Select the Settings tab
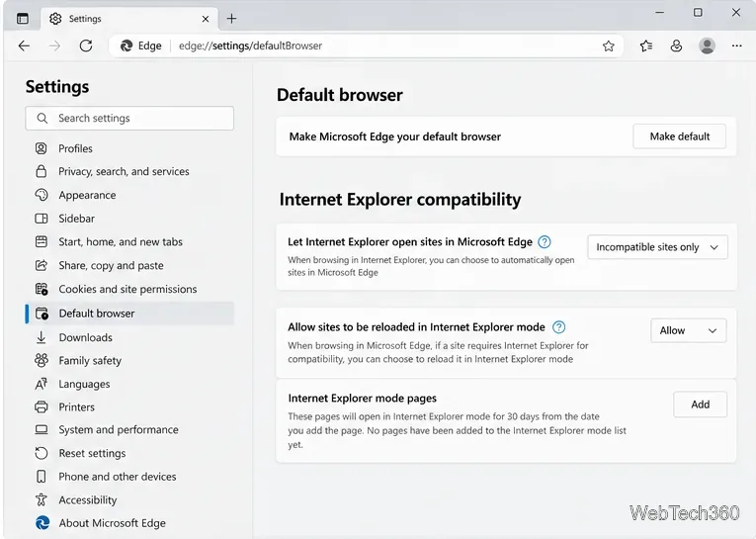756x539 pixels. pos(129,19)
